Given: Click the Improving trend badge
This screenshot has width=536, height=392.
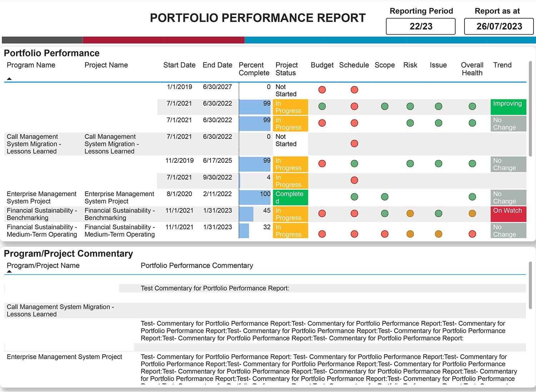Looking at the screenshot, I should point(508,107).
